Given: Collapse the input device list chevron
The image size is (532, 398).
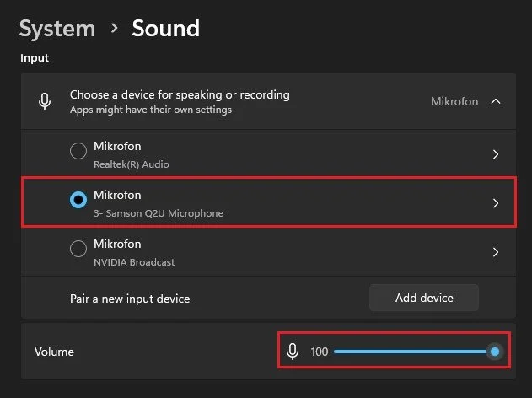Looking at the screenshot, I should (x=496, y=101).
